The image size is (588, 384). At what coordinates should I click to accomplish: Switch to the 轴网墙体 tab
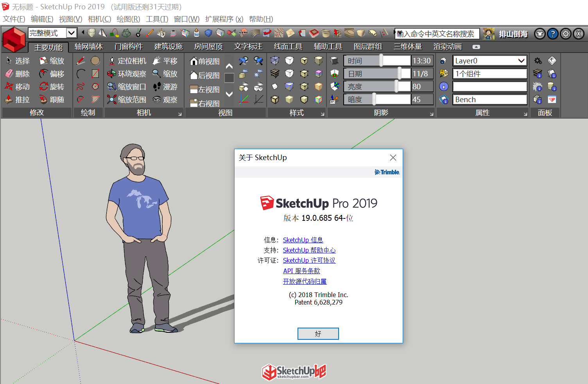point(89,47)
